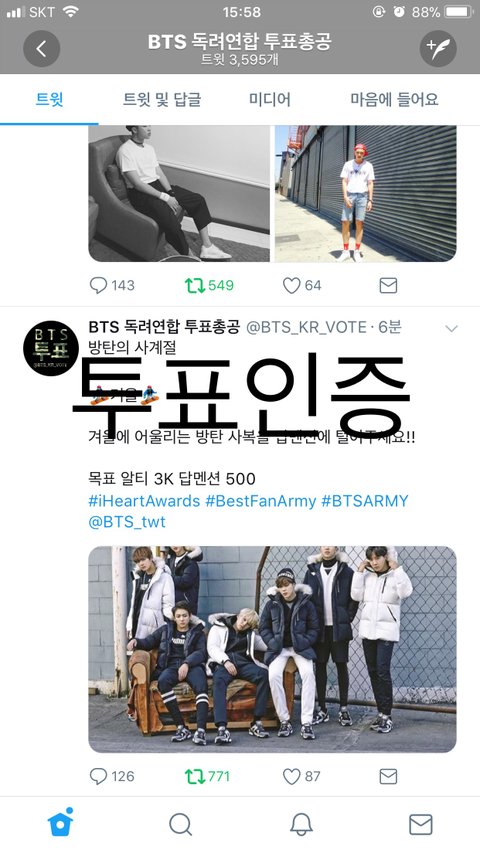Open the compose new tweet feather icon
Image resolution: width=480 pixels, height=853 pixels.
pos(438,49)
